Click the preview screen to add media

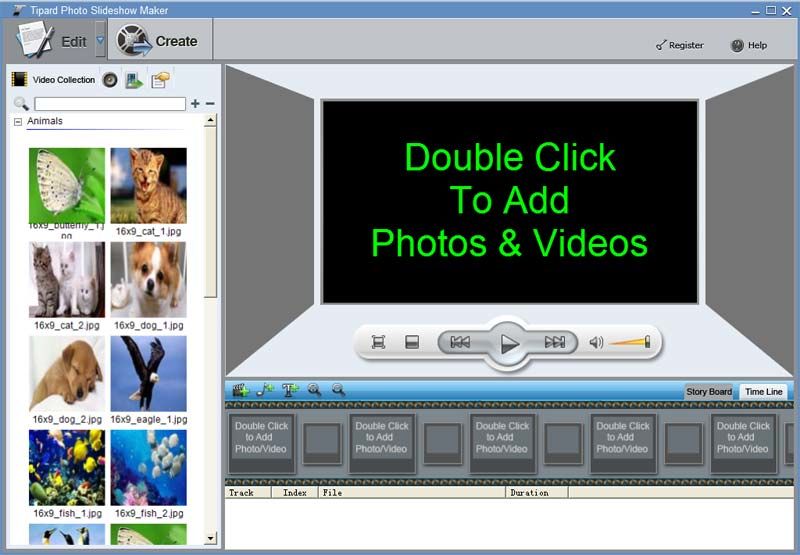pos(510,201)
